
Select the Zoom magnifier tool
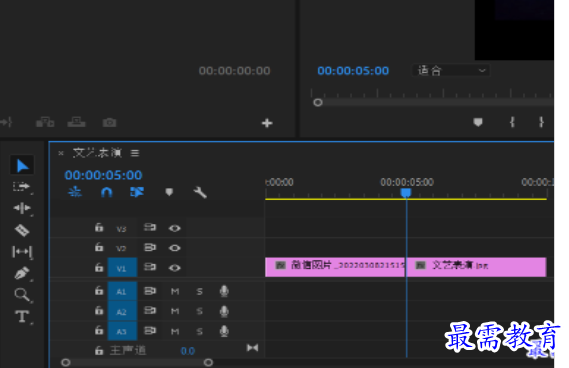pyautogui.click(x=22, y=295)
